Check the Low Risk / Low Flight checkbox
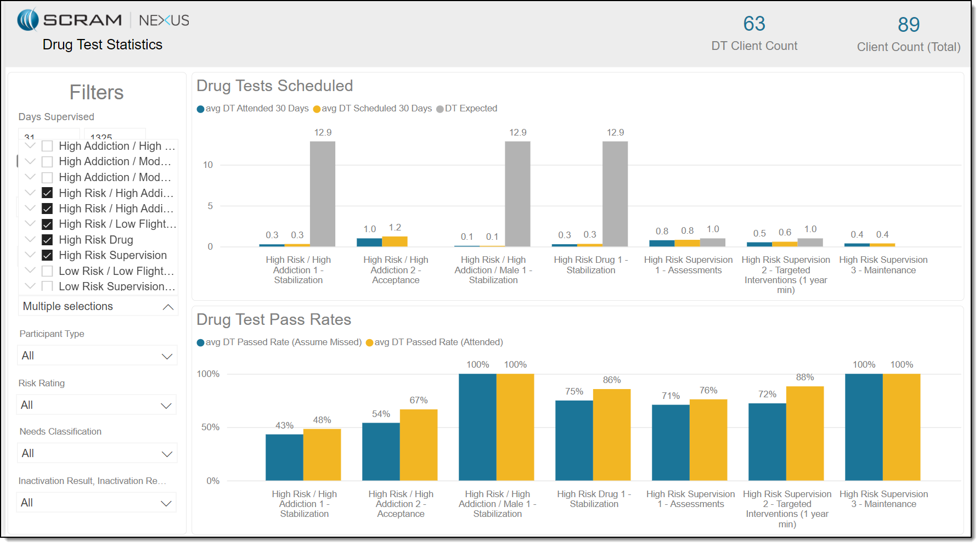The width and height of the screenshot is (980, 546). (x=48, y=271)
